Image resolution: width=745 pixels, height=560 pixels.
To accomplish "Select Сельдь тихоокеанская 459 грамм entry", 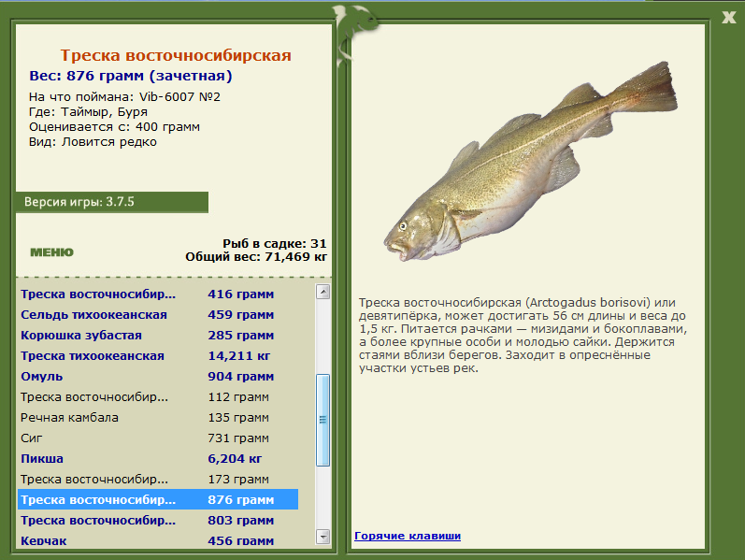I will click(x=158, y=315).
